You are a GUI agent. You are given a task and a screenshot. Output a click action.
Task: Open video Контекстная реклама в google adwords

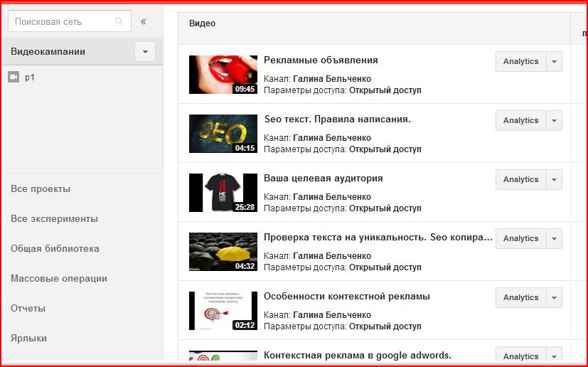point(358,356)
